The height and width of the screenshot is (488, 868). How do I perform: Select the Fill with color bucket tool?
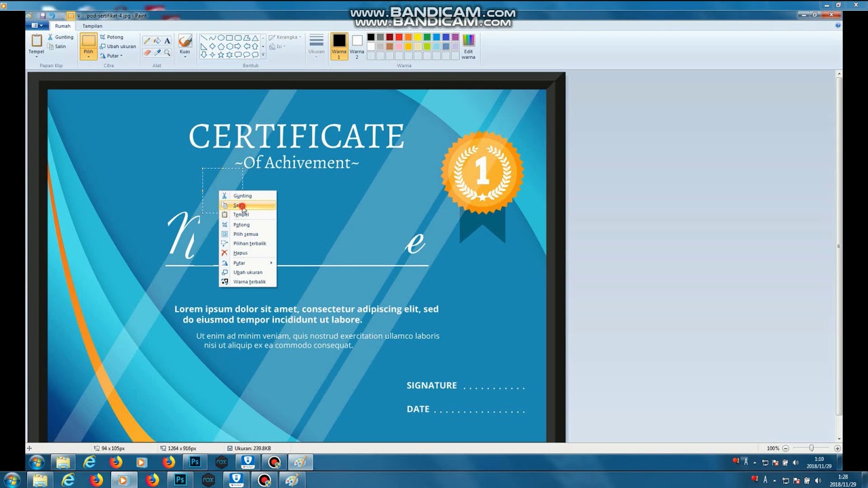tap(157, 41)
